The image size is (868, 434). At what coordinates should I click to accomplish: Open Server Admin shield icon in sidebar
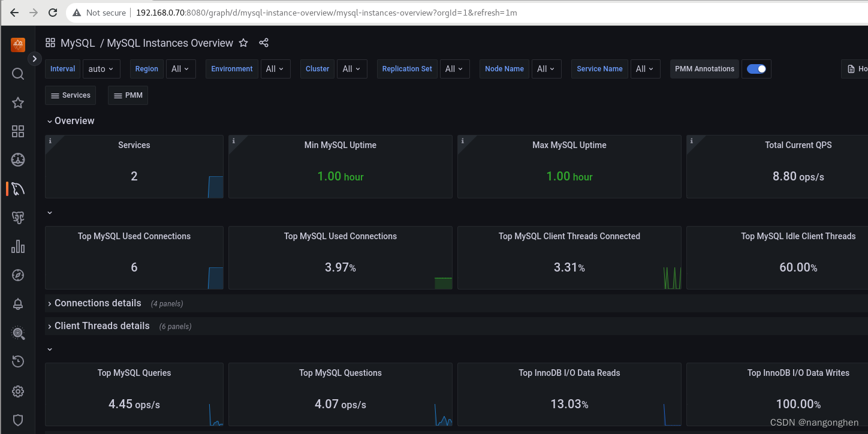click(x=18, y=420)
